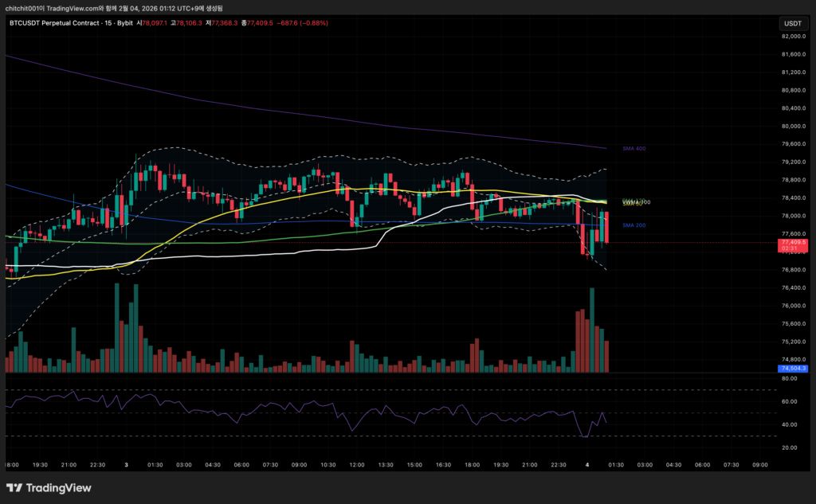Select the SMA 200 line label
816x504 pixels.
tap(634, 225)
